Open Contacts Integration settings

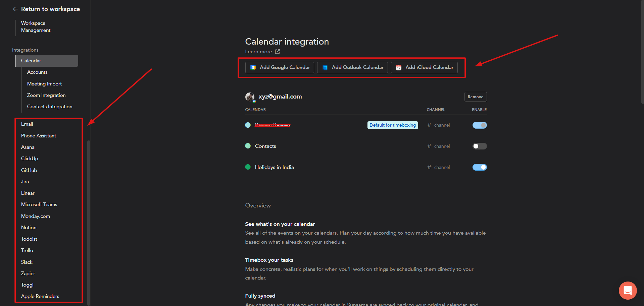pos(50,107)
